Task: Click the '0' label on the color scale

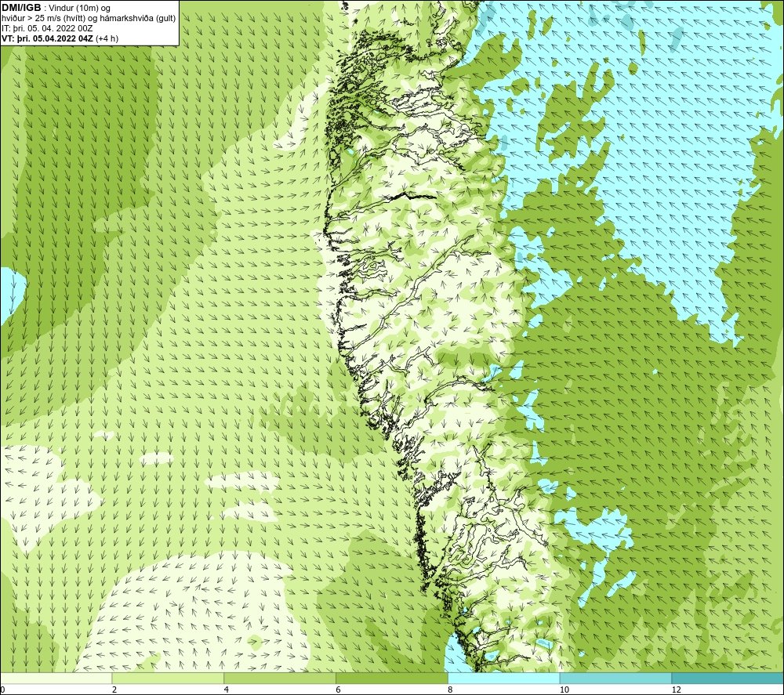Action: coord(3,690)
